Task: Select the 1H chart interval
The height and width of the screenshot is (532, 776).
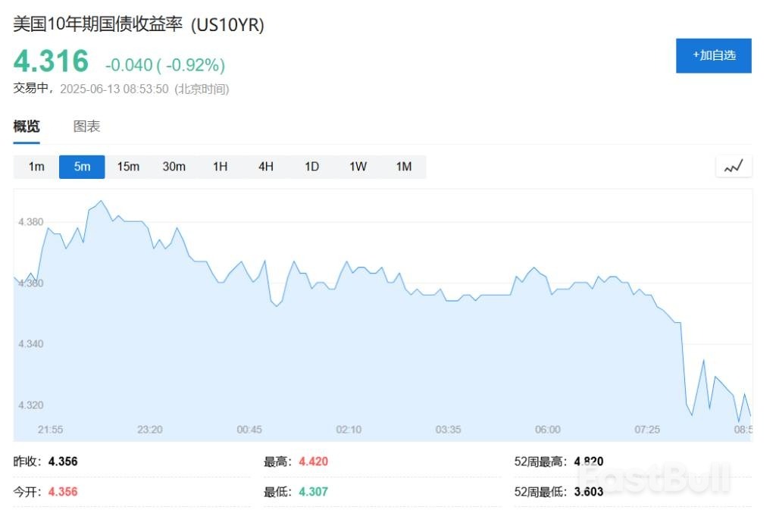Action: click(220, 166)
